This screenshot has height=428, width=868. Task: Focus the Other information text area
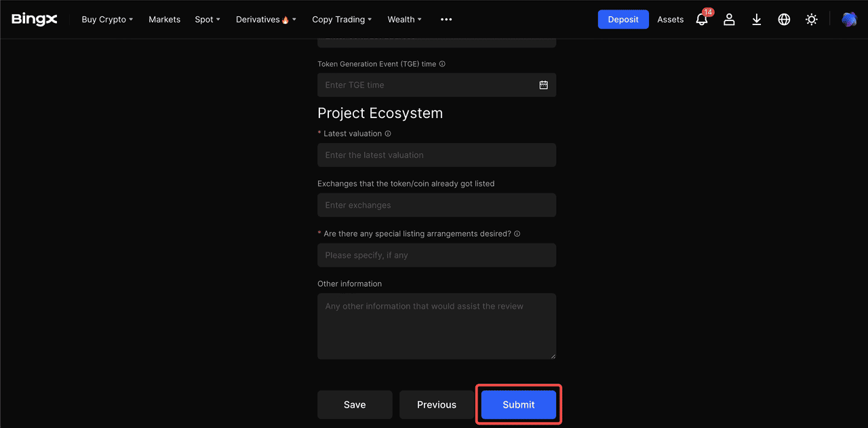436,326
